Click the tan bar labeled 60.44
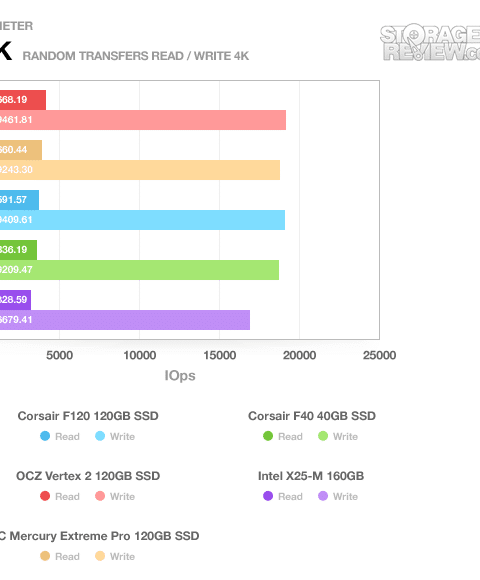This screenshot has height=580, width=480. coord(21,150)
